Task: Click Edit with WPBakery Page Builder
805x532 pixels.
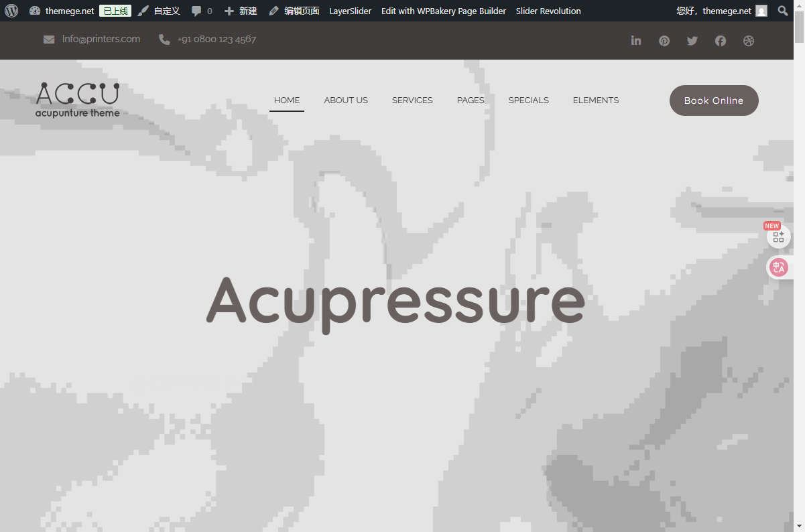Action: pyautogui.click(x=444, y=11)
